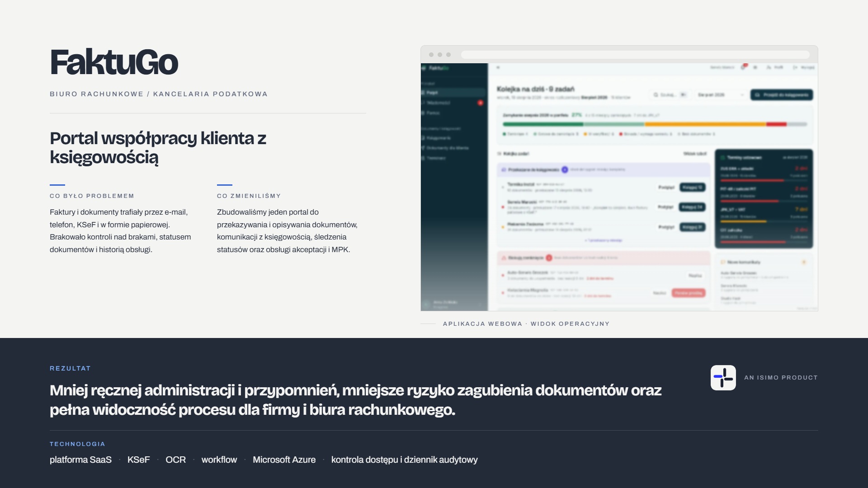This screenshot has width=868, height=488.
Task: Click the ISIMO product logo icon
Action: pos(723,378)
